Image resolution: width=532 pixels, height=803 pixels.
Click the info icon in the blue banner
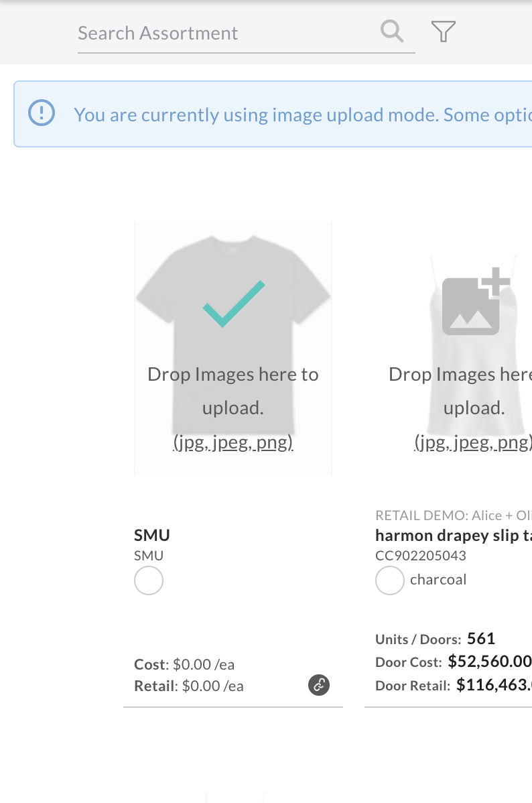(x=42, y=113)
